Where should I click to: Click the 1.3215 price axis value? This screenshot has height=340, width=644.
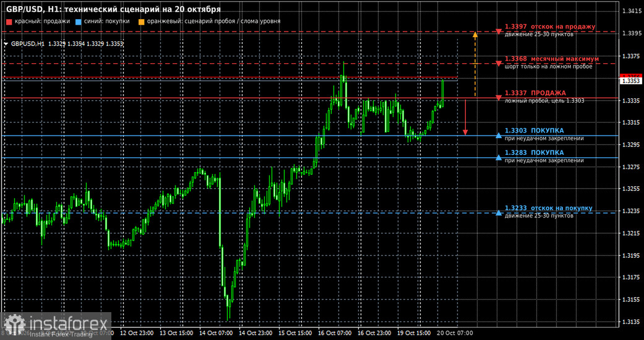[631, 233]
